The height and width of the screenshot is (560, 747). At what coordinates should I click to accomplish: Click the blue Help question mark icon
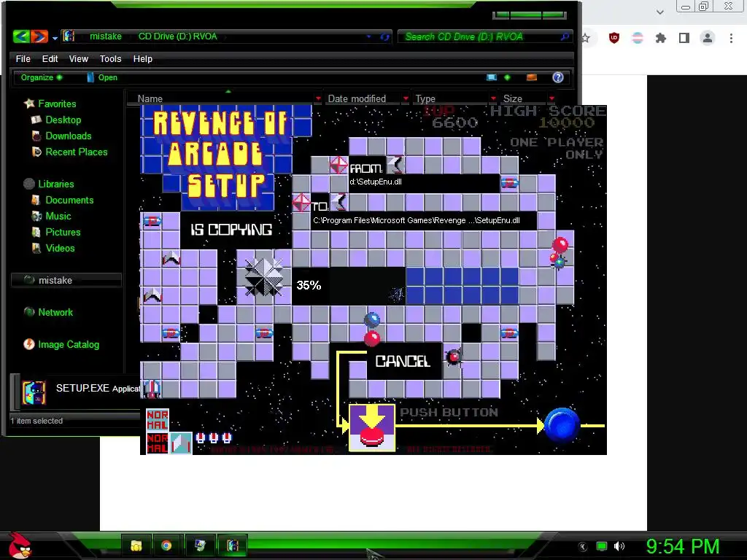coord(558,77)
